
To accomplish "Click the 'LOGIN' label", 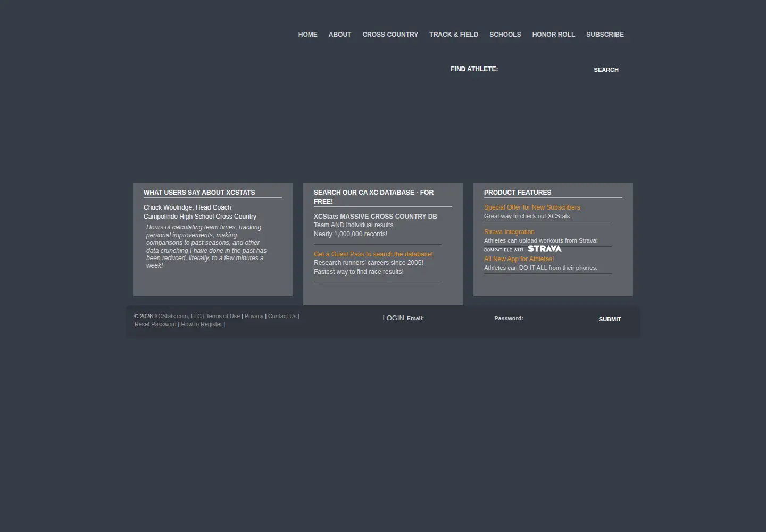I will [x=393, y=318].
